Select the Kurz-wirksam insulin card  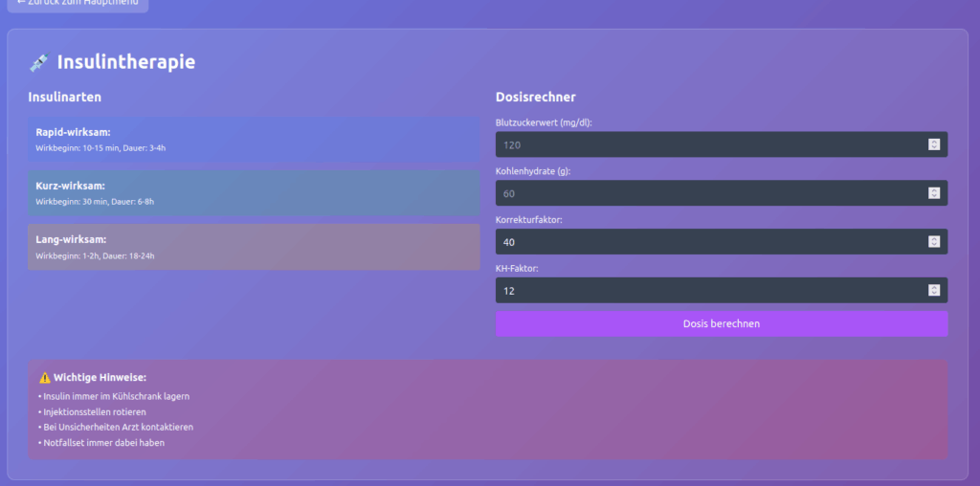coord(254,193)
